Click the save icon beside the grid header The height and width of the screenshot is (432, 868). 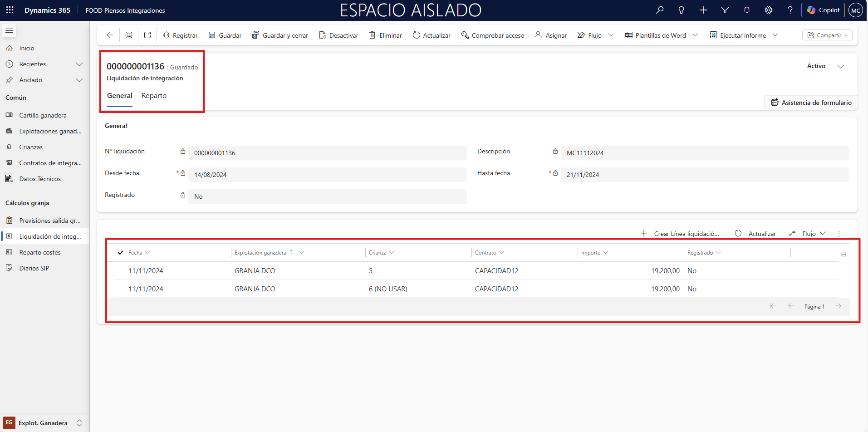coord(844,254)
